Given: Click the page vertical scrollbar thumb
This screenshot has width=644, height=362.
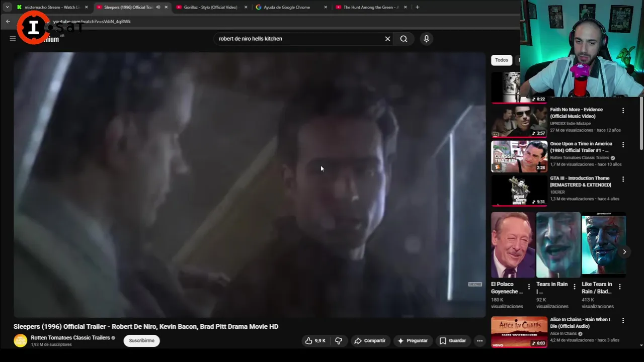Looking at the screenshot, I should click(641, 123).
